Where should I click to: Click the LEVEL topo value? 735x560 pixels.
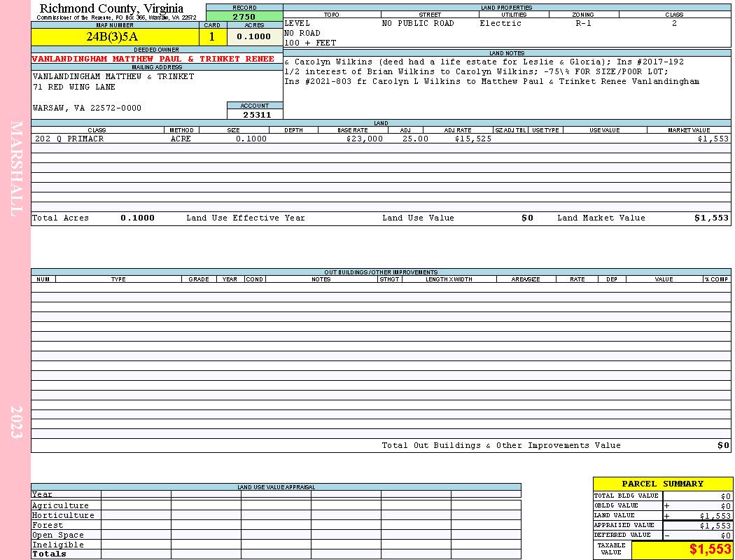coord(297,23)
